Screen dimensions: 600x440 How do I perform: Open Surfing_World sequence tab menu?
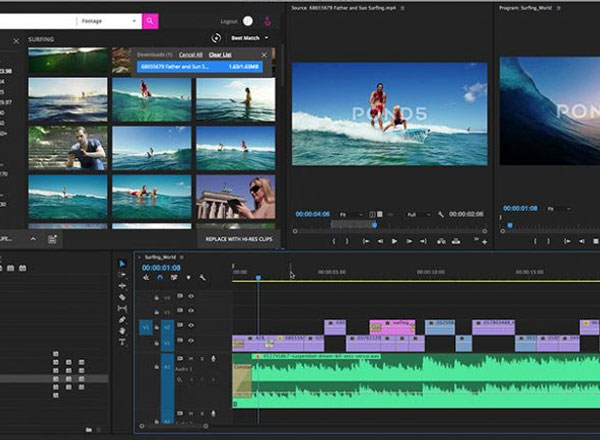(182, 257)
